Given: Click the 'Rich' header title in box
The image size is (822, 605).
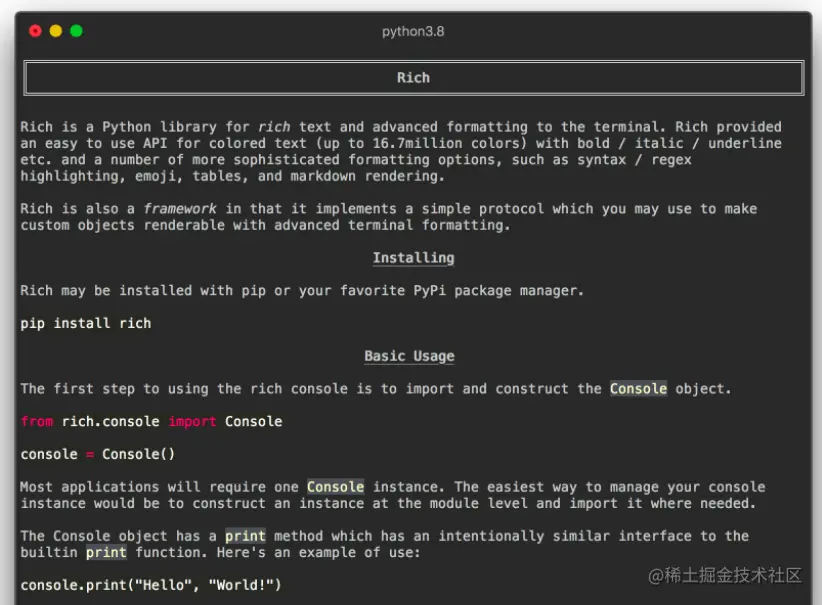Looking at the screenshot, I should [x=413, y=78].
